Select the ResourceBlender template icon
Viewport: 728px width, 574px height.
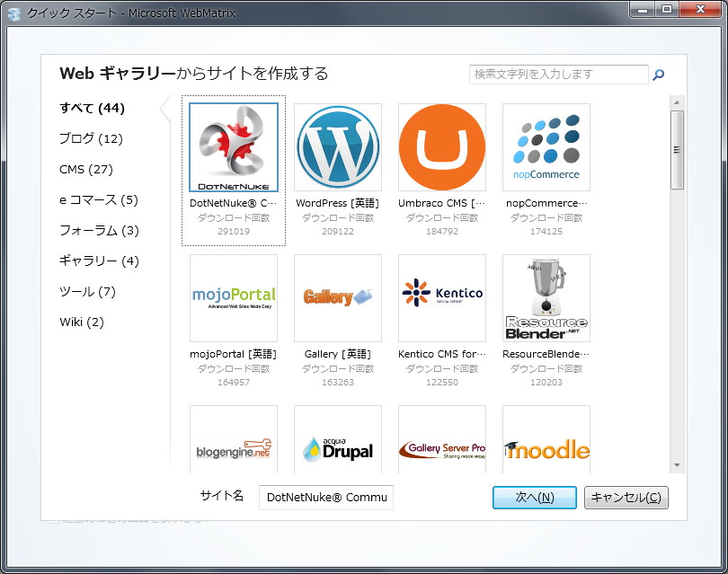click(546, 296)
